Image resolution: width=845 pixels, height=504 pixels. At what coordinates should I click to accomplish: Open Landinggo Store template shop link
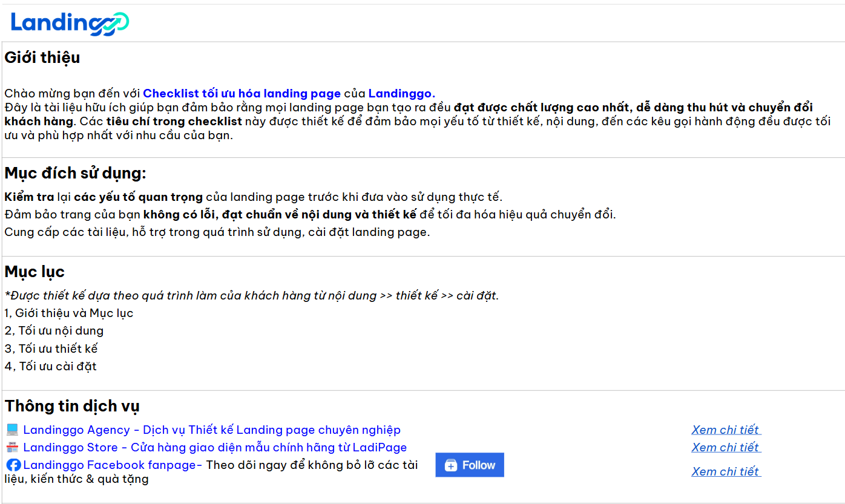[215, 448]
